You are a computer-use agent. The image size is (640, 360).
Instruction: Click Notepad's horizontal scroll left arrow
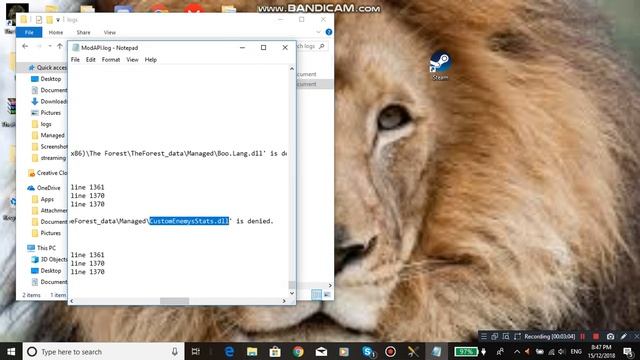click(x=72, y=301)
